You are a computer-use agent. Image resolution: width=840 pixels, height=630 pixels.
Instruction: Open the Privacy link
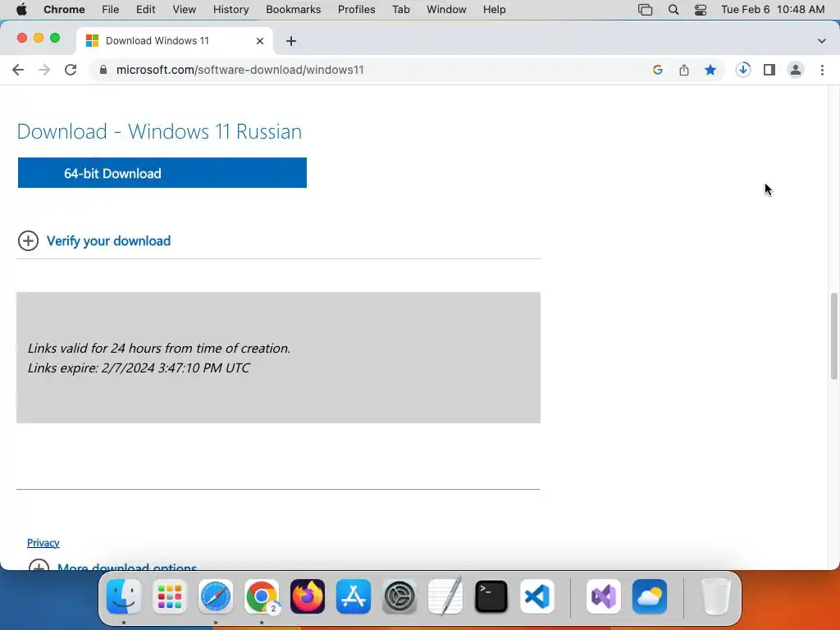click(43, 543)
